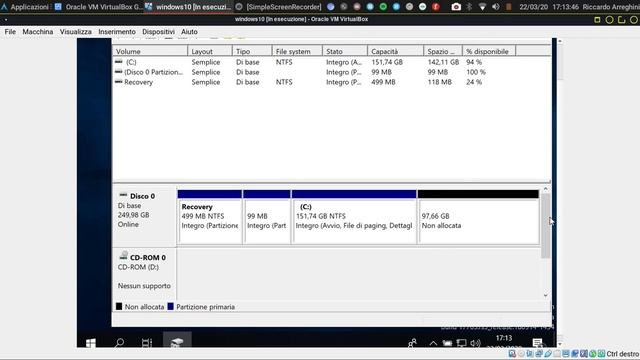Click the magnifier search icon on Windows taskbar
Image resolution: width=640 pixels, height=360 pixels.
tap(119, 342)
